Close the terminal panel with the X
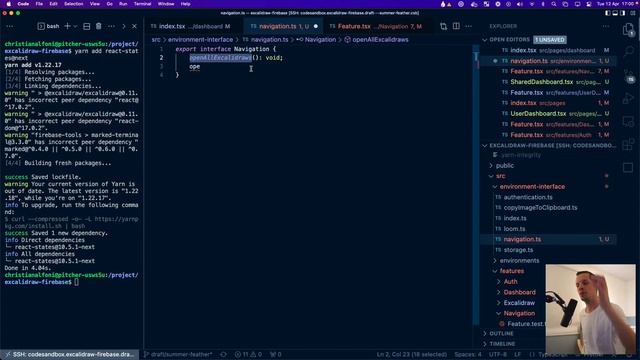This screenshot has width=640, height=360. [134, 26]
